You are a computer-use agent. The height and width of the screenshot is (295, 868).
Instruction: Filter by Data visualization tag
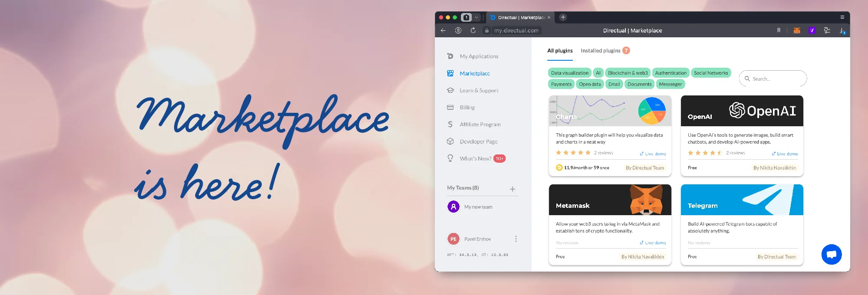coord(570,73)
